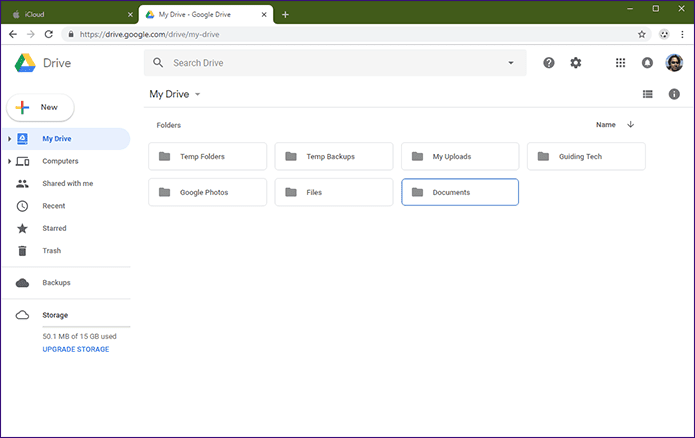Select the Temp Backups folder
The image size is (695, 438).
coord(334,156)
